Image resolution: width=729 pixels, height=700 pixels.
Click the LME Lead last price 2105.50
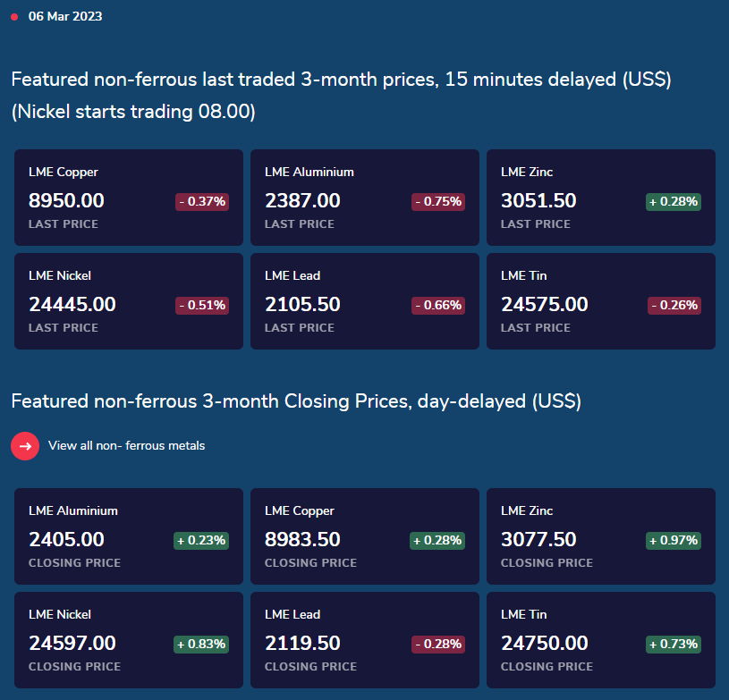pos(302,305)
